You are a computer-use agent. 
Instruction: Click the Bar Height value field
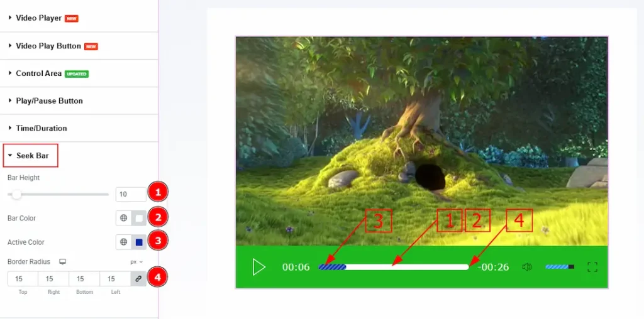(131, 195)
